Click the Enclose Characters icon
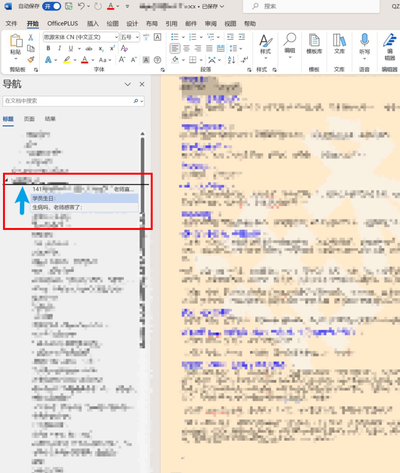This screenshot has height=473, width=400. [157, 60]
